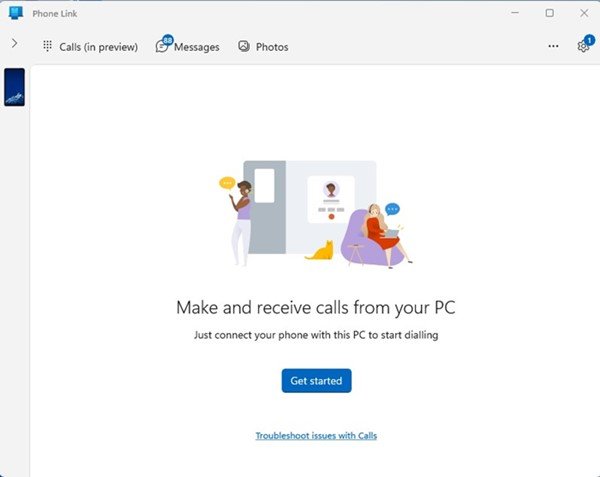Click the Phone Link app icon
Screen dimensions: 600x477
[x=16, y=13]
